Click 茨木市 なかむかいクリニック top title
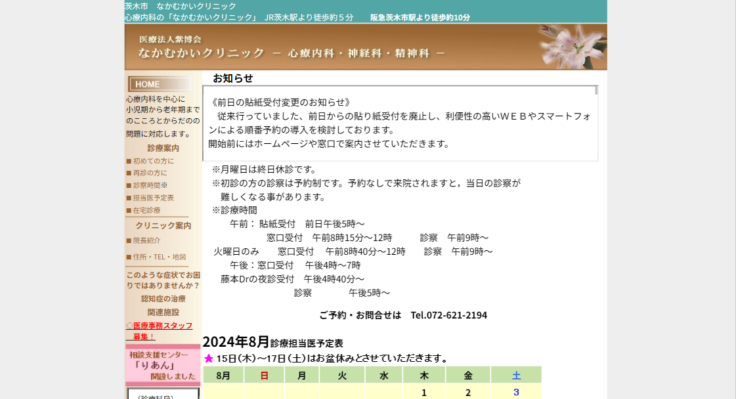736x399 pixels. 180,6
